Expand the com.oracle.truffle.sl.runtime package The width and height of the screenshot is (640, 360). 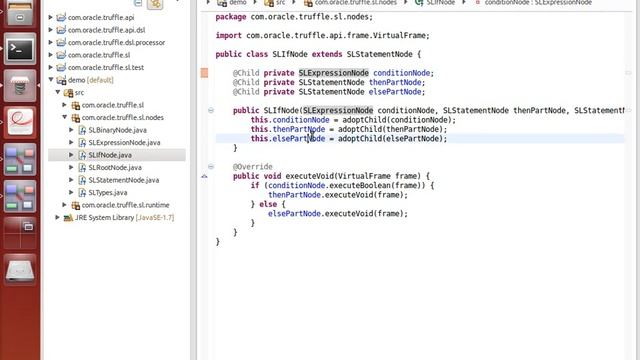tap(64, 205)
